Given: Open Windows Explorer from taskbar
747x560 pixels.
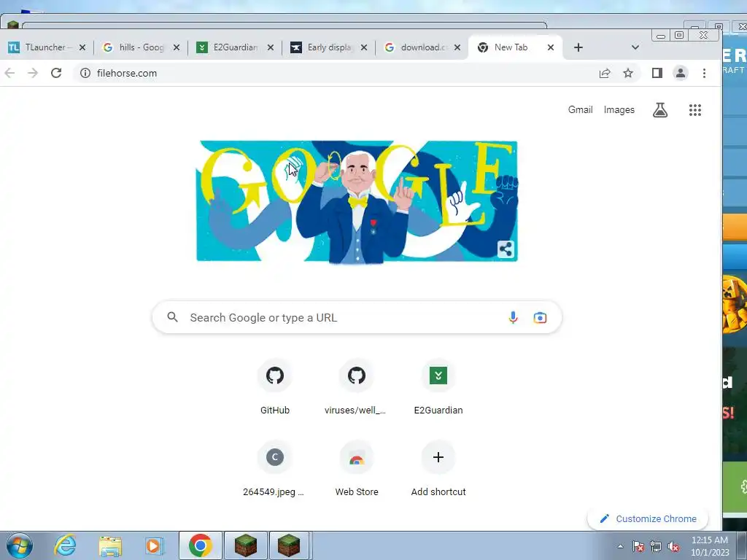Looking at the screenshot, I should tap(110, 545).
